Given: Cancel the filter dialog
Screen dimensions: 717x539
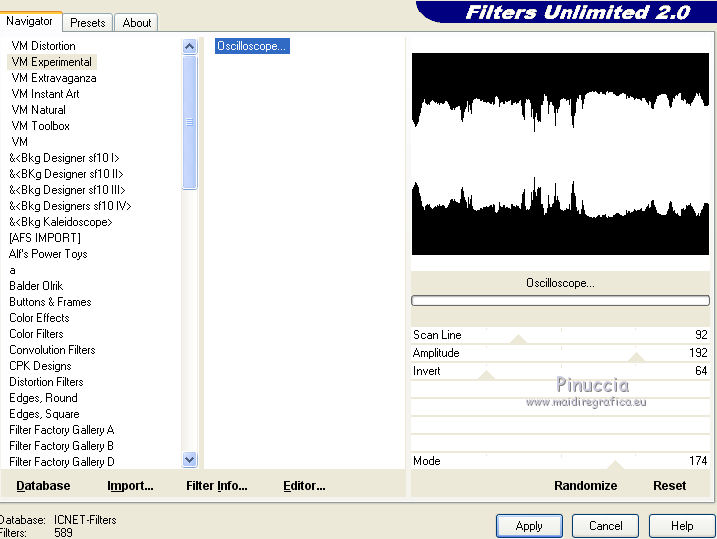Looking at the screenshot, I should tap(605, 526).
